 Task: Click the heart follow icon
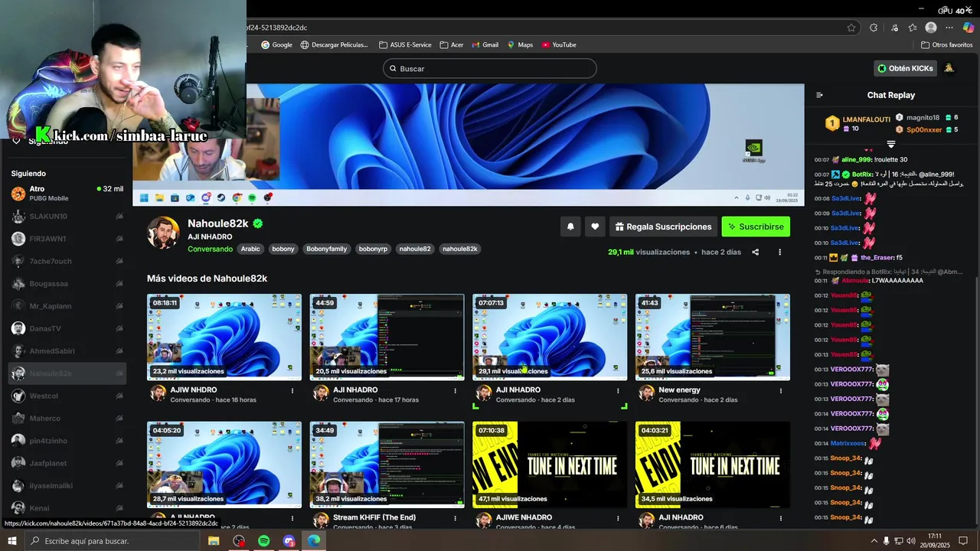[x=595, y=227]
